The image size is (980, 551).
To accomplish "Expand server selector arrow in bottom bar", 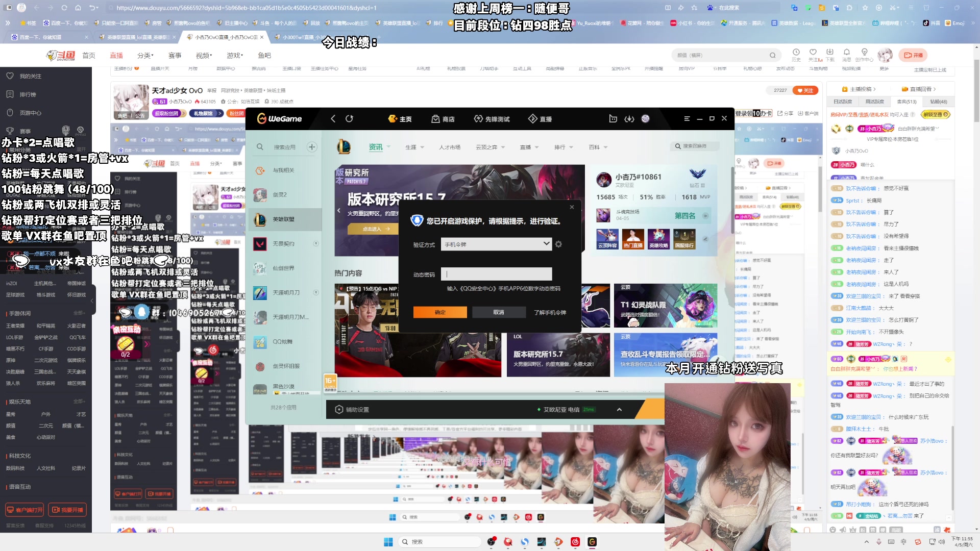I will click(619, 410).
